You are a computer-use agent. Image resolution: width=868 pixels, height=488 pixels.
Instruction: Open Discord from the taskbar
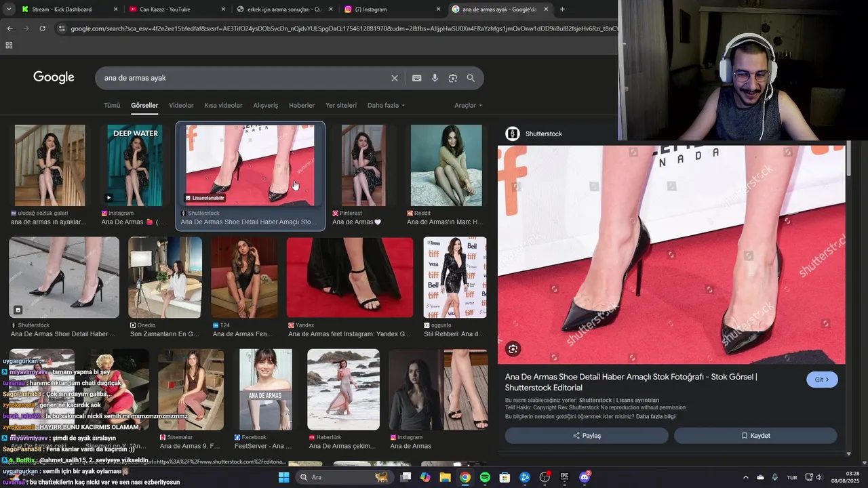[x=585, y=477]
